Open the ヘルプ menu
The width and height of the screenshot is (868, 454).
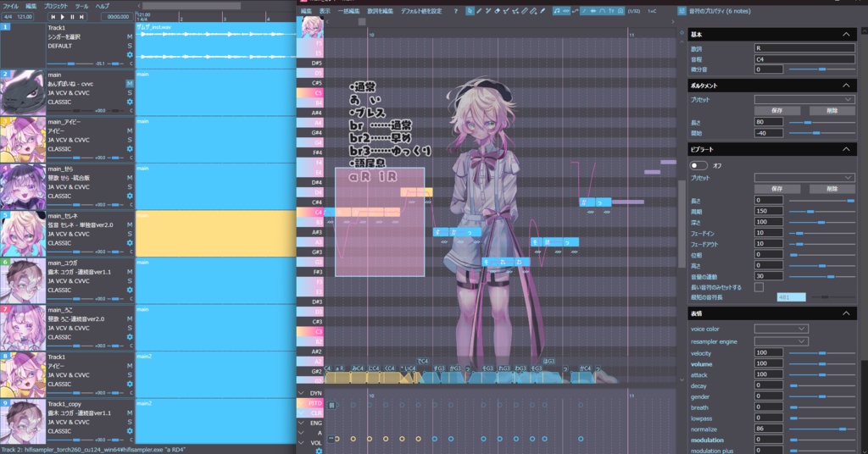103,6
